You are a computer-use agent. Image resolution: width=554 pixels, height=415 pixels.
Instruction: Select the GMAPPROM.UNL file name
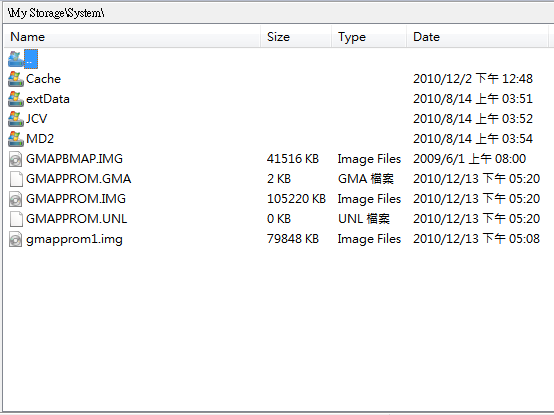click(76, 219)
